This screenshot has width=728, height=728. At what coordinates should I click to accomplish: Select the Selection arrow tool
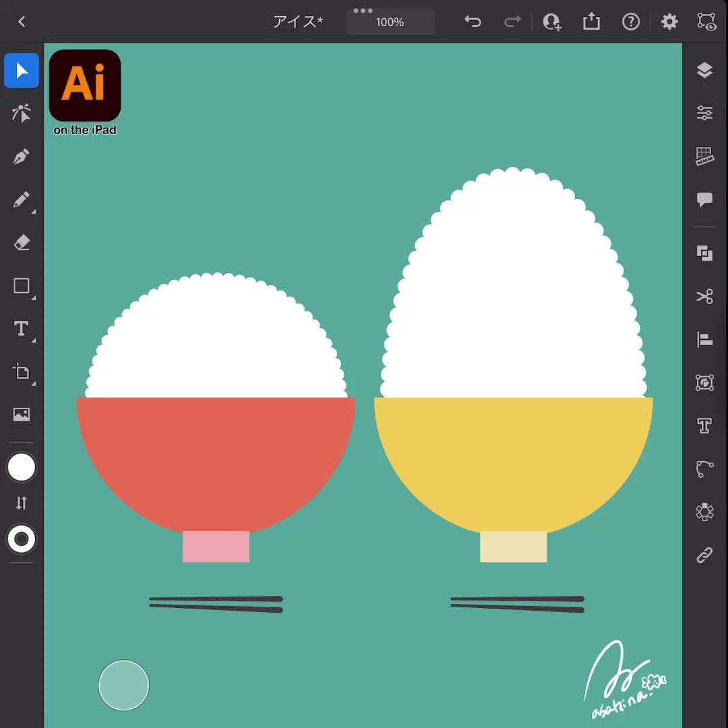coord(22,71)
